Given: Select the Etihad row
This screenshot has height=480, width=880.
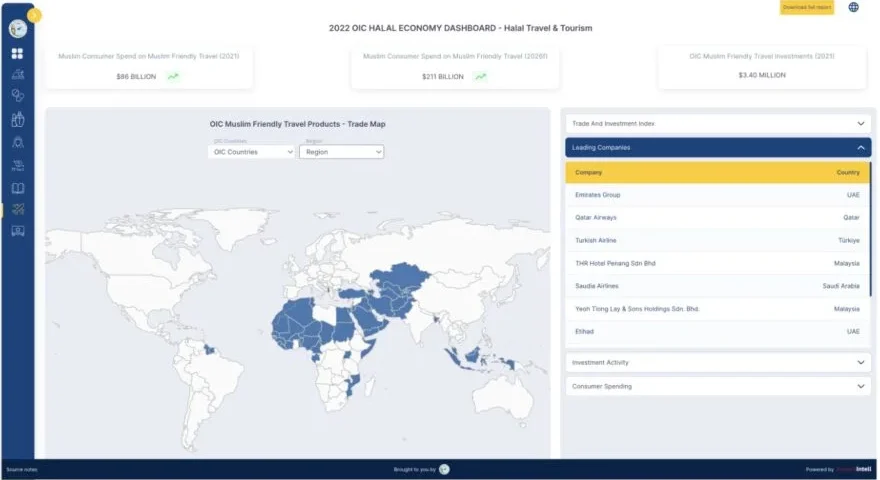Looking at the screenshot, I should tap(717, 331).
